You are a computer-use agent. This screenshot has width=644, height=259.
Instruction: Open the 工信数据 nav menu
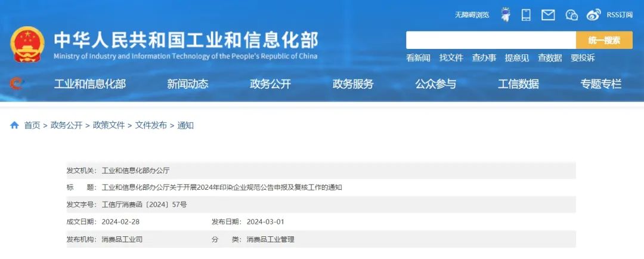point(518,84)
